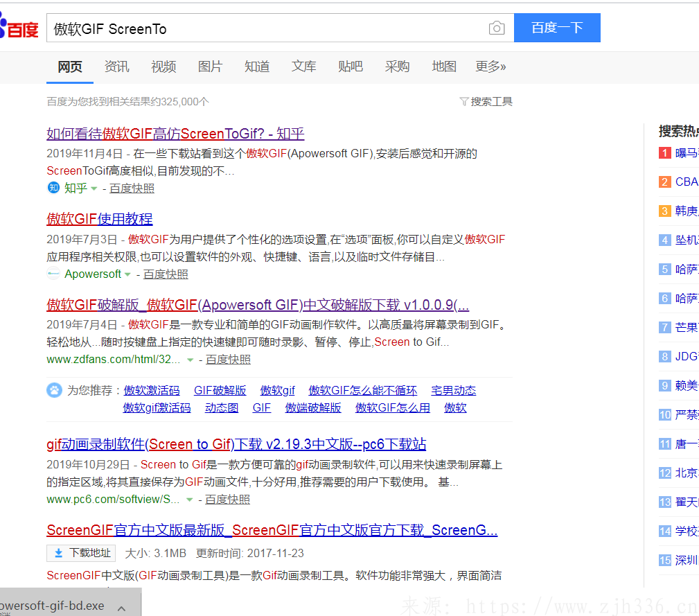
Task: Open result gif动画录制软件(Screen to Gif)下载
Action: (x=236, y=444)
